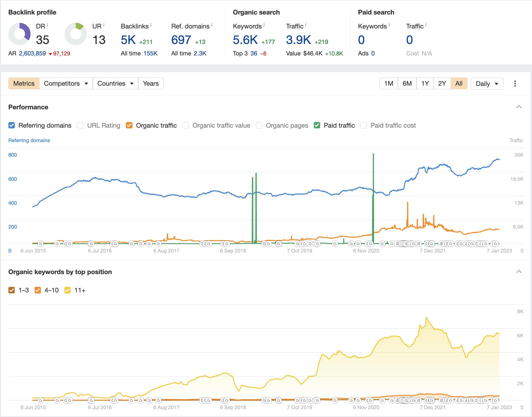Enable the Organic pages checkbox

tap(259, 125)
